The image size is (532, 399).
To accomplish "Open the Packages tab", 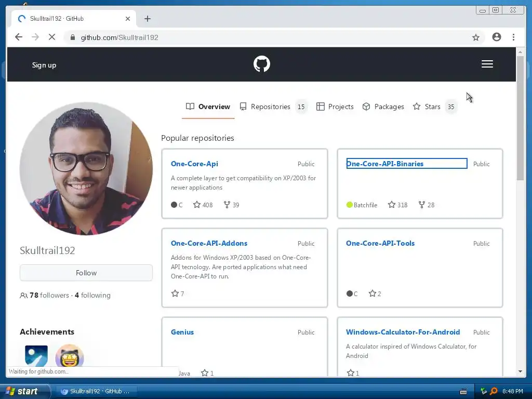I will click(383, 107).
